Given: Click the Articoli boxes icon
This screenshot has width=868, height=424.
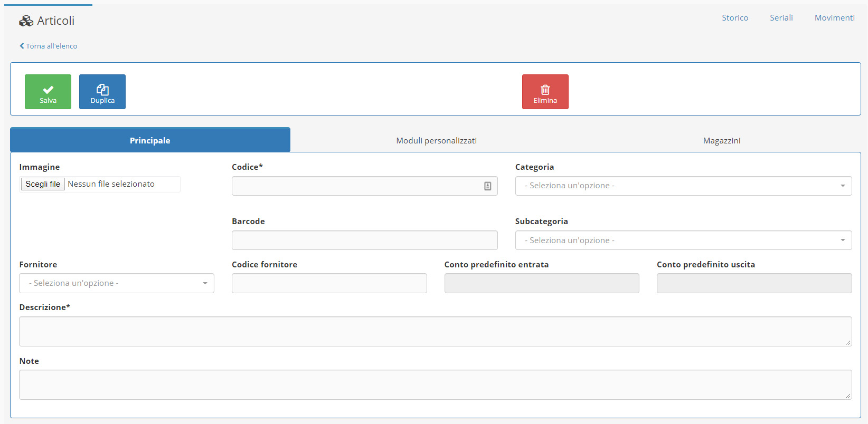Looking at the screenshot, I should pos(26,21).
